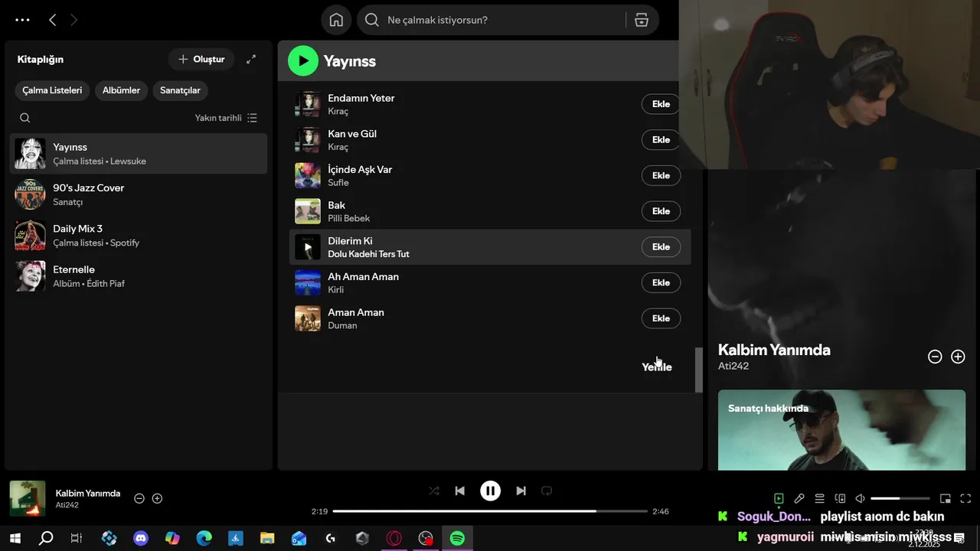Open the Home page icon
This screenshot has height=551, width=980.
(336, 20)
